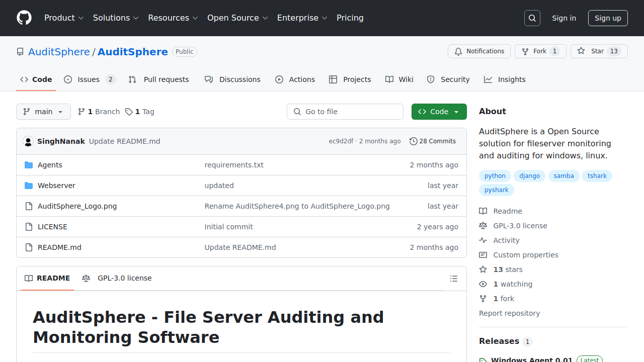Click the README.md file icon
The height and width of the screenshot is (362, 644).
(x=29, y=247)
